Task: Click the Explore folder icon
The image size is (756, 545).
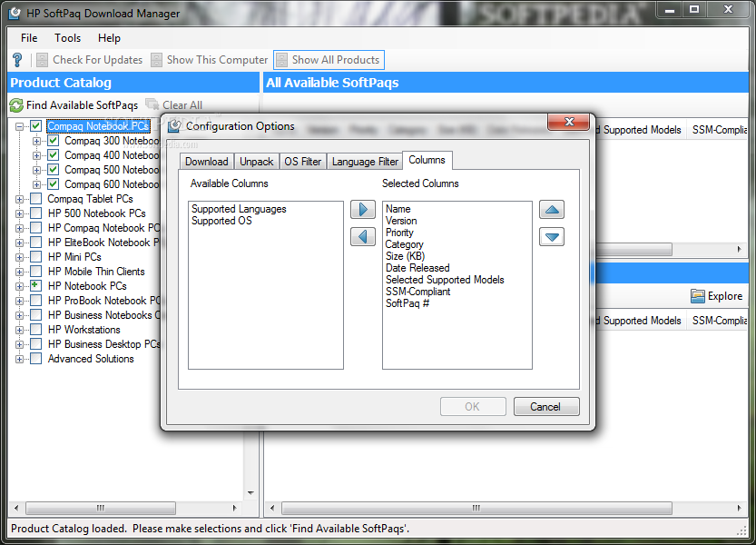Action: [697, 296]
